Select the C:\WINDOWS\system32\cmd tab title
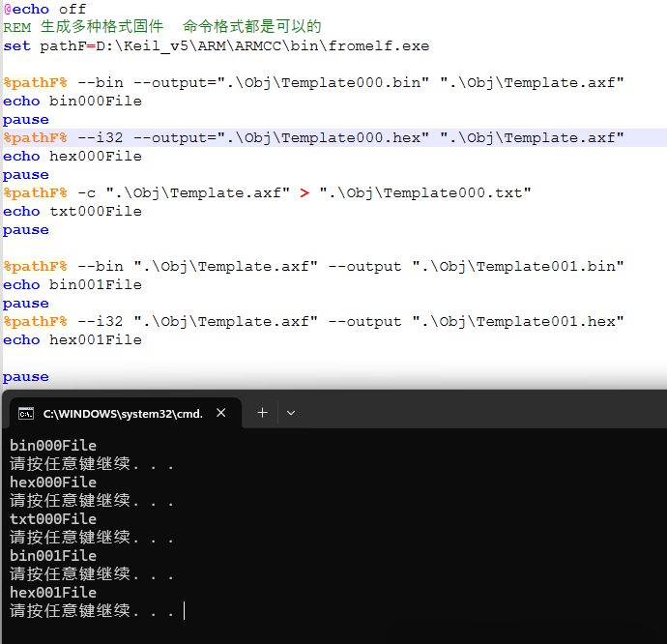This screenshot has width=667, height=644. click(123, 414)
